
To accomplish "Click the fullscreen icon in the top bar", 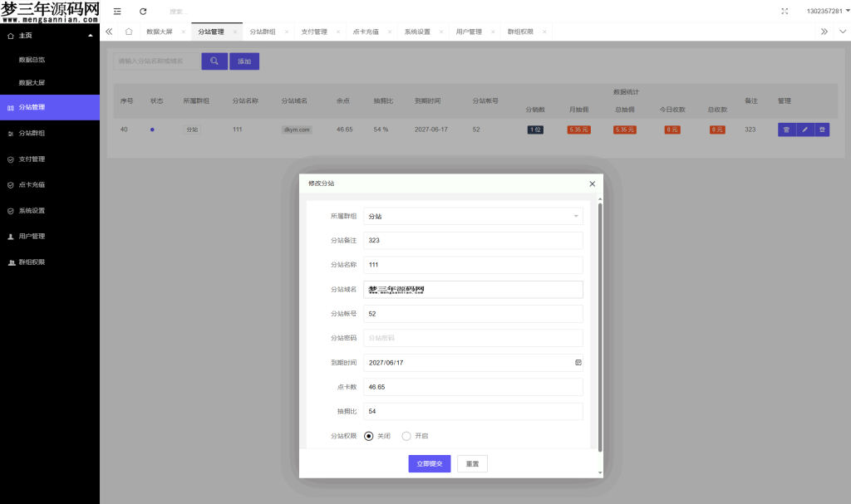I will [x=785, y=12].
